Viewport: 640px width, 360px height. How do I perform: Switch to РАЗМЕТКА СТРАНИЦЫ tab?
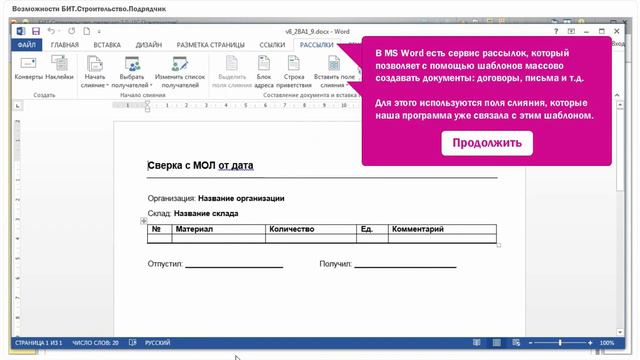211,45
